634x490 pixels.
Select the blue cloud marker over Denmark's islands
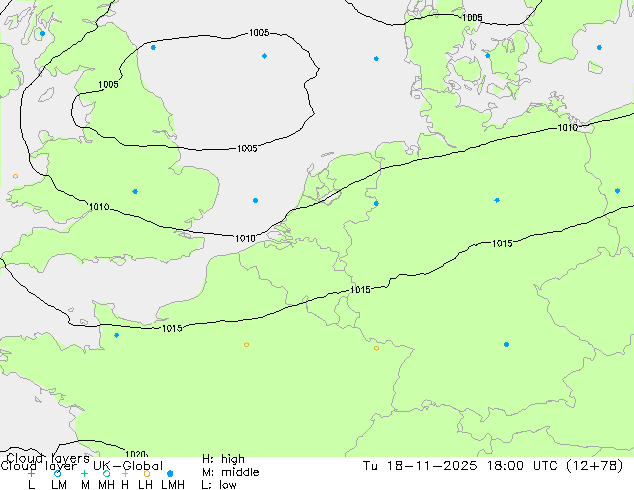488,56
